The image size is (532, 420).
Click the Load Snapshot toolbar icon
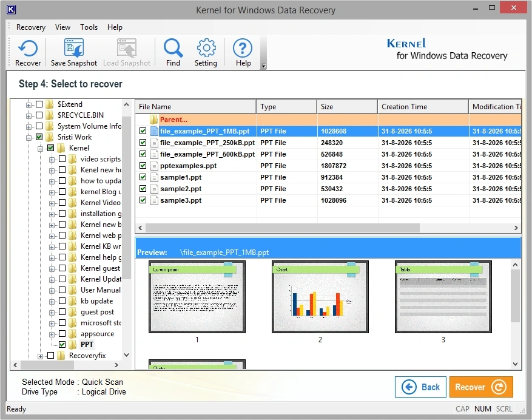pyautogui.click(x=127, y=53)
